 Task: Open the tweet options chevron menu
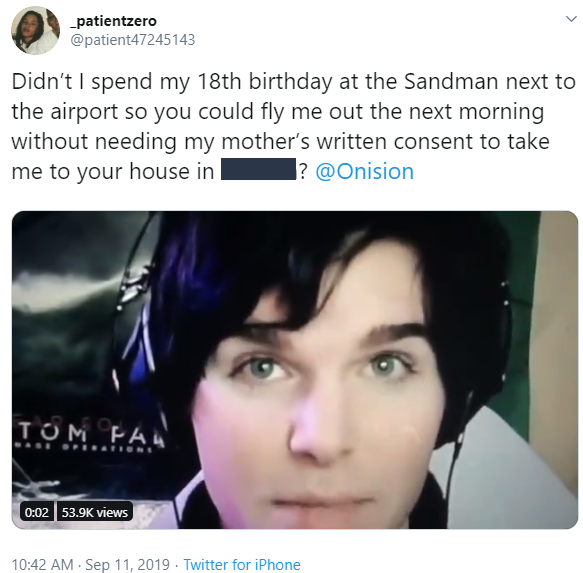(x=570, y=19)
